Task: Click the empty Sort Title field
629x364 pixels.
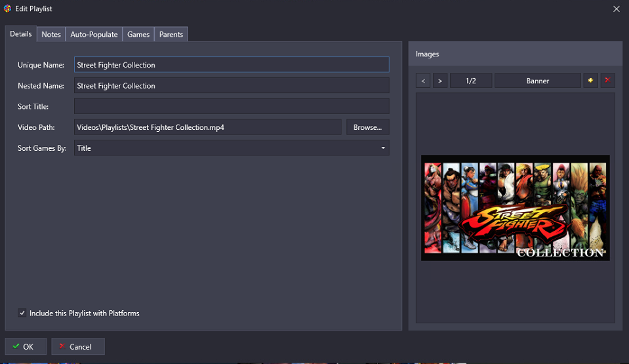Action: pos(232,106)
